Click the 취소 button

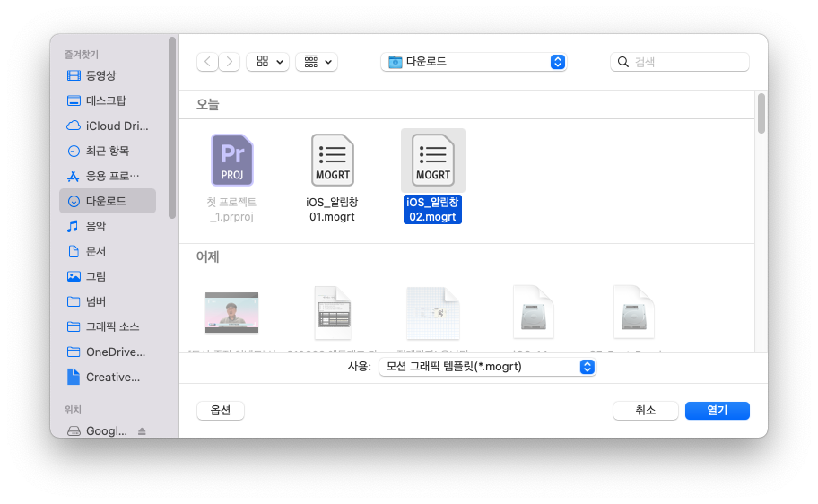[x=645, y=411]
